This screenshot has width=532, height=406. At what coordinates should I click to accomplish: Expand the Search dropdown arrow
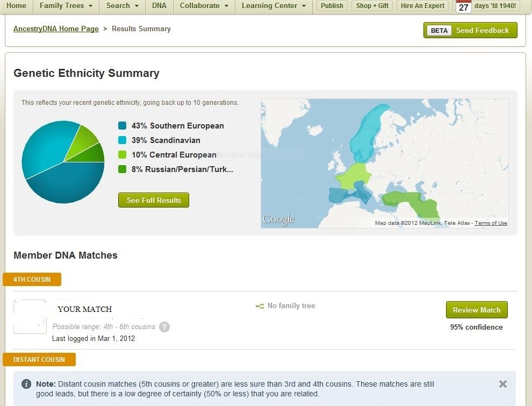136,6
